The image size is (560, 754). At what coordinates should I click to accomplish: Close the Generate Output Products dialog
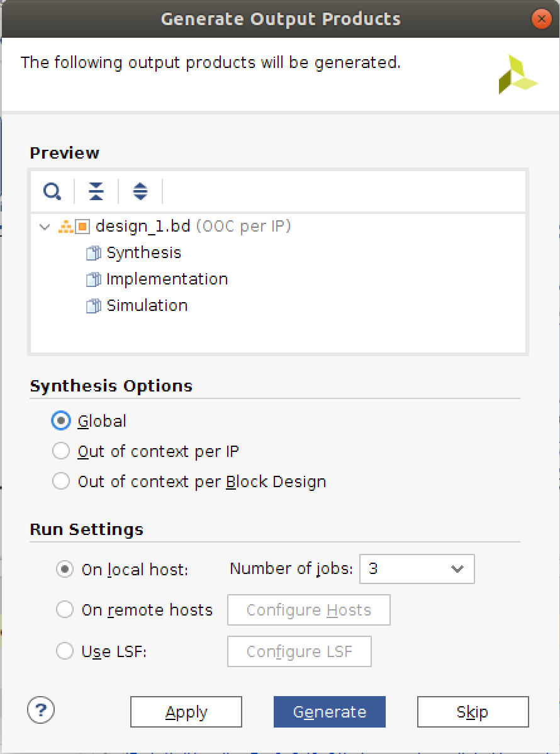(540, 19)
